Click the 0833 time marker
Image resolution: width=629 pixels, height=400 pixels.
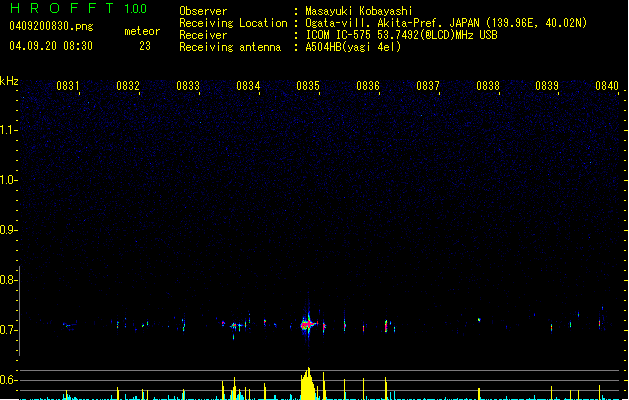click(x=188, y=86)
